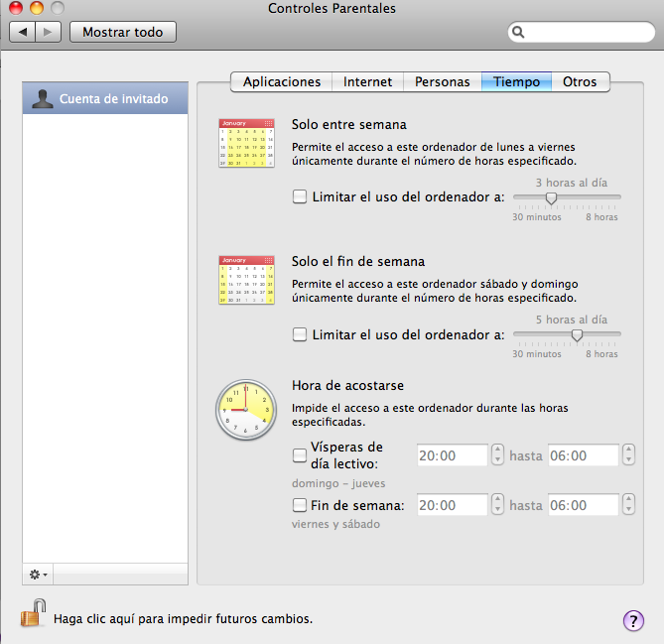Click the bedtime clock icon

click(x=244, y=409)
